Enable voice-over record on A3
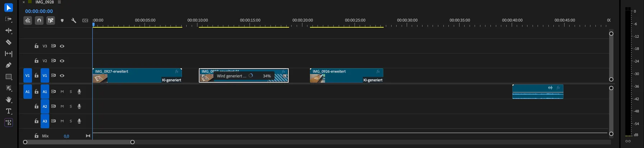Screen dimensions: 644x148 [x=79, y=121]
